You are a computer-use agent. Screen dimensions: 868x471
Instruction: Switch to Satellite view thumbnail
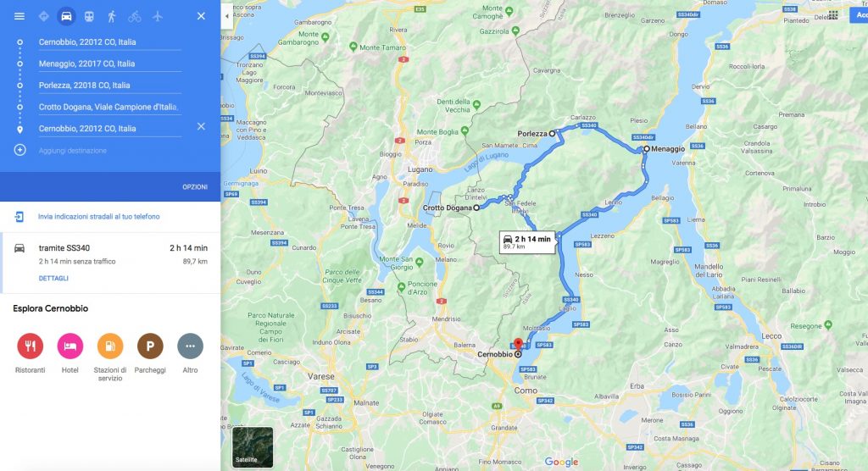253,446
